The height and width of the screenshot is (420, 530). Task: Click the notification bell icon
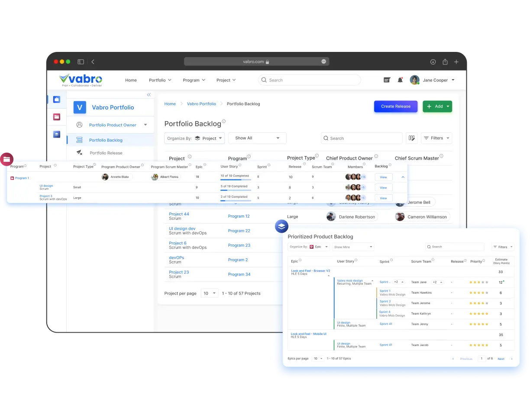(400, 80)
